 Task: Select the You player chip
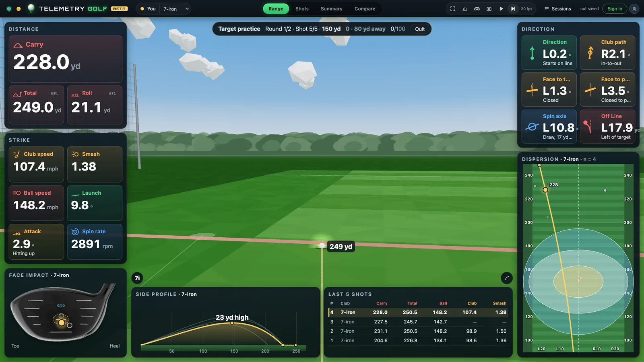coord(148,9)
